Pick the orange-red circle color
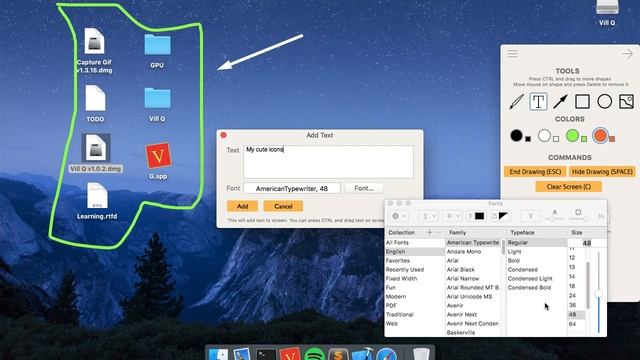This screenshot has height=360, width=640. click(x=600, y=136)
